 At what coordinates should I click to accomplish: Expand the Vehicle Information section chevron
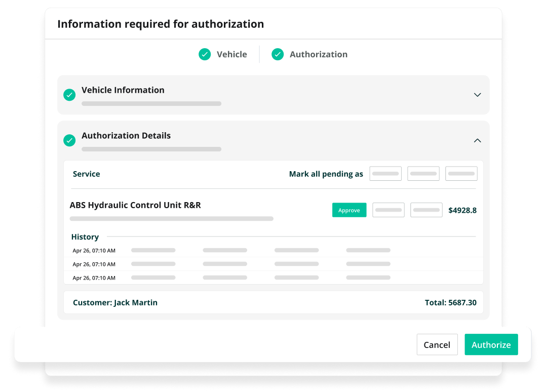click(x=477, y=95)
